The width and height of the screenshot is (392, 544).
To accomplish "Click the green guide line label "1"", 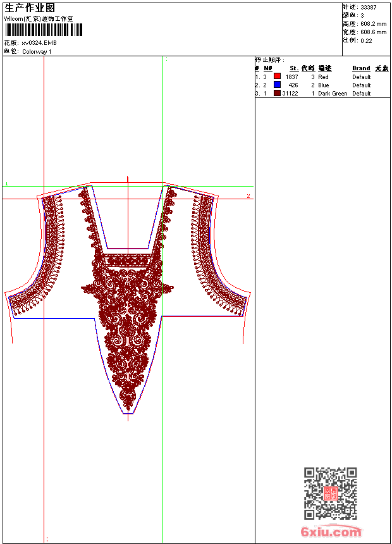I will click(6, 184).
